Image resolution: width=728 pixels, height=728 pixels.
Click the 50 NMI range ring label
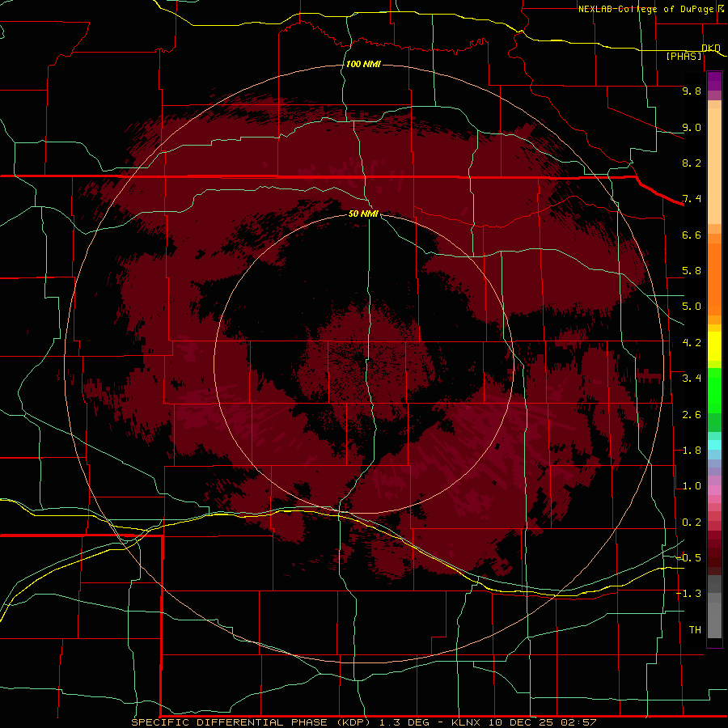tap(363, 214)
